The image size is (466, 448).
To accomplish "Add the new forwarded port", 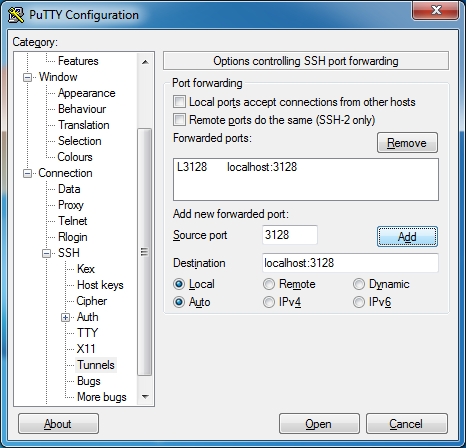I will 407,237.
